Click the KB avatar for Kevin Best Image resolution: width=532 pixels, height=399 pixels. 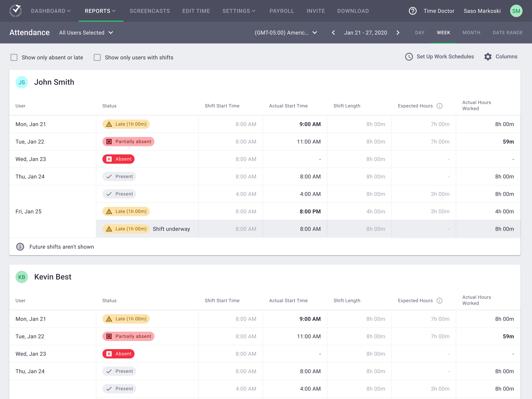tap(22, 277)
